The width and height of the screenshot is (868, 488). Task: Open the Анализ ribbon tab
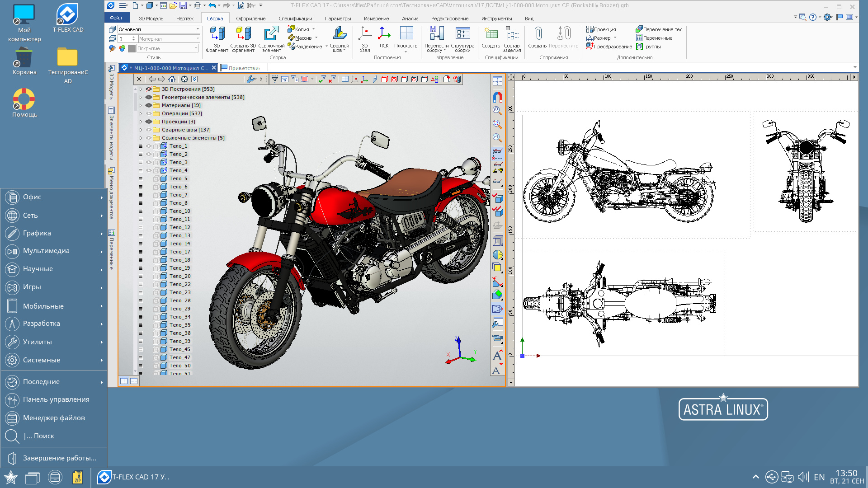pos(410,19)
